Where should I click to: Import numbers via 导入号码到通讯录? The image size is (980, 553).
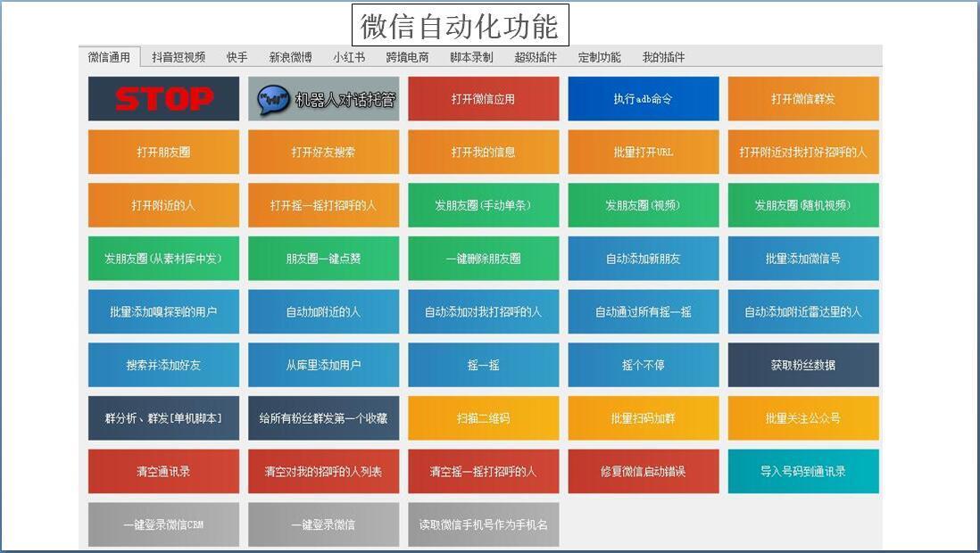(803, 472)
